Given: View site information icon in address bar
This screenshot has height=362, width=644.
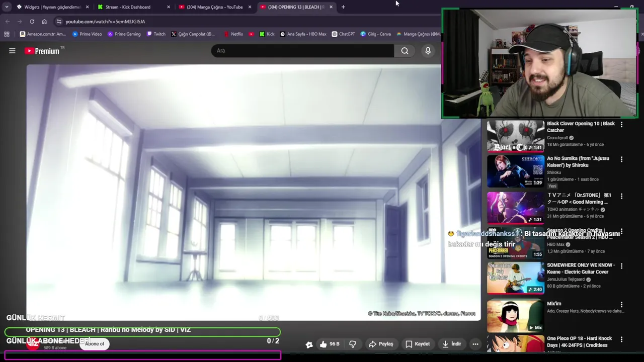Looking at the screenshot, I should click(x=59, y=22).
